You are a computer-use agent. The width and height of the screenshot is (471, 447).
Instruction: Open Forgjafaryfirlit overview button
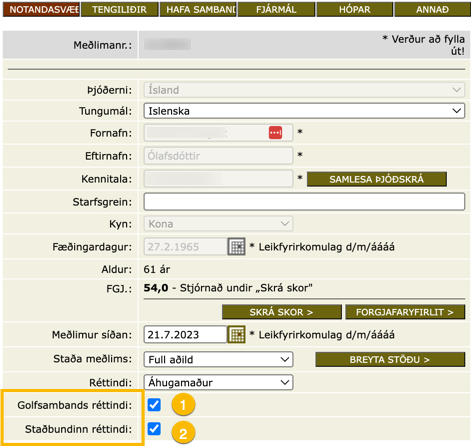pos(405,312)
